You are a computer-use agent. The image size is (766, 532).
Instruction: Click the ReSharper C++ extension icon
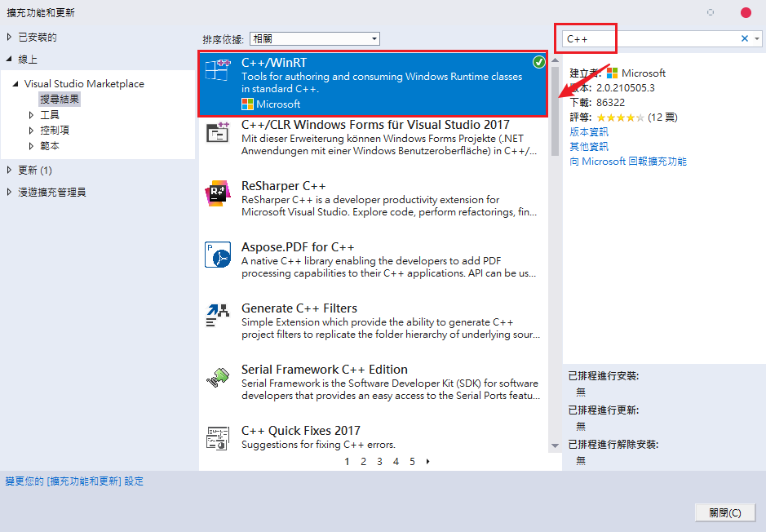click(x=217, y=193)
